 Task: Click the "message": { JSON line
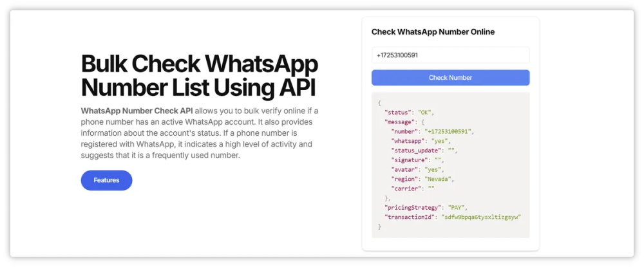click(x=404, y=122)
